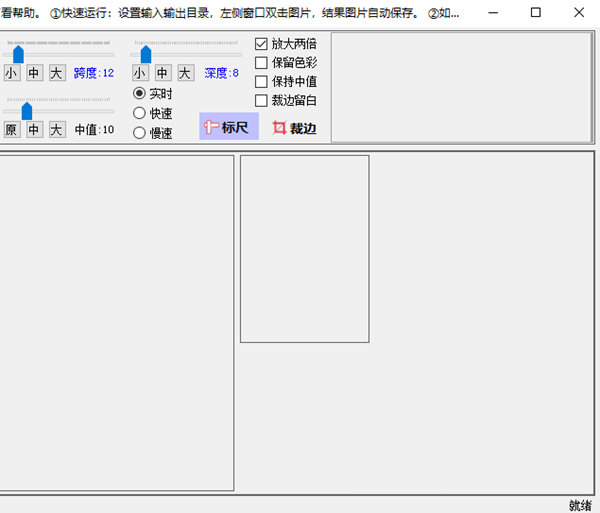Enable the 保留色彩 checkbox

[262, 63]
